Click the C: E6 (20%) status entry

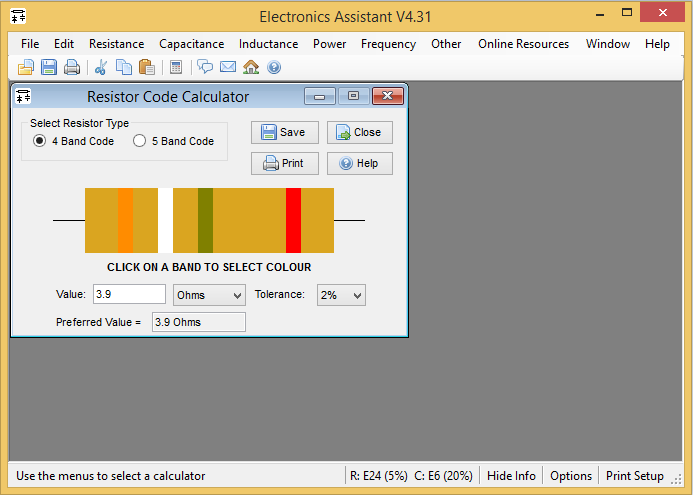point(443,476)
